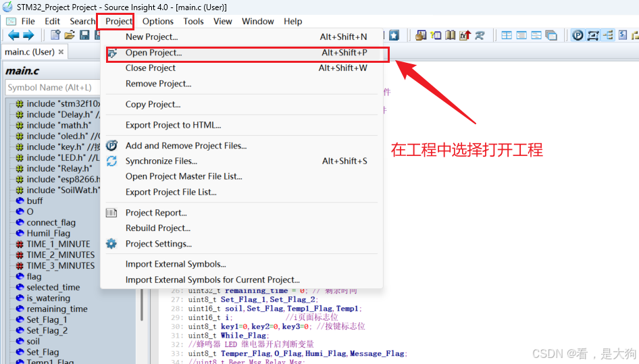Click the symbol window S icon
The width and height of the screenshot is (639, 364).
[x=623, y=36]
